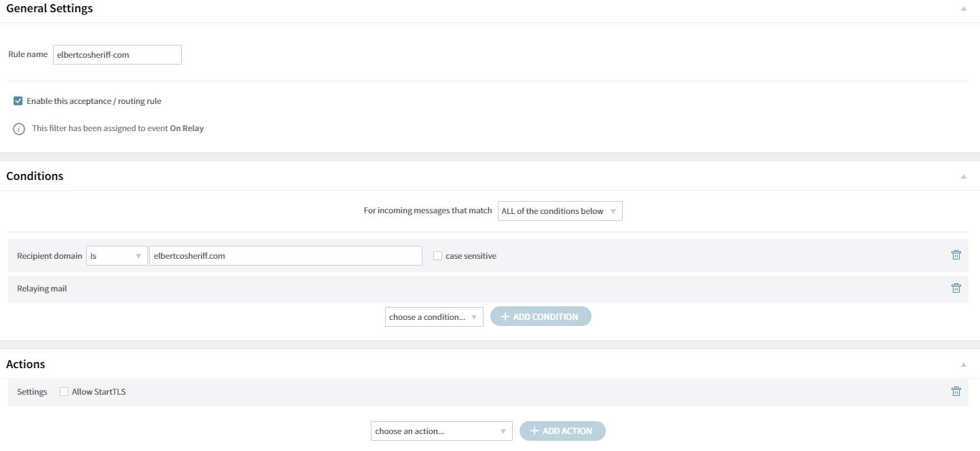980x451 pixels.
Task: Remove the Relaying mail condition
Action: [x=956, y=288]
